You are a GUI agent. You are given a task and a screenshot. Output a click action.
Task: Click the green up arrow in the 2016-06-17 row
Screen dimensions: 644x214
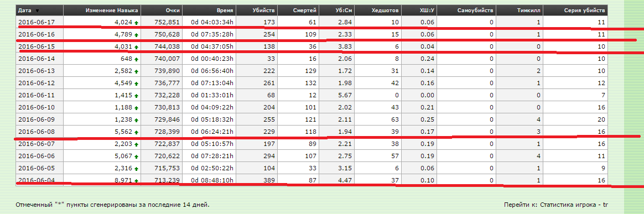coord(136,23)
